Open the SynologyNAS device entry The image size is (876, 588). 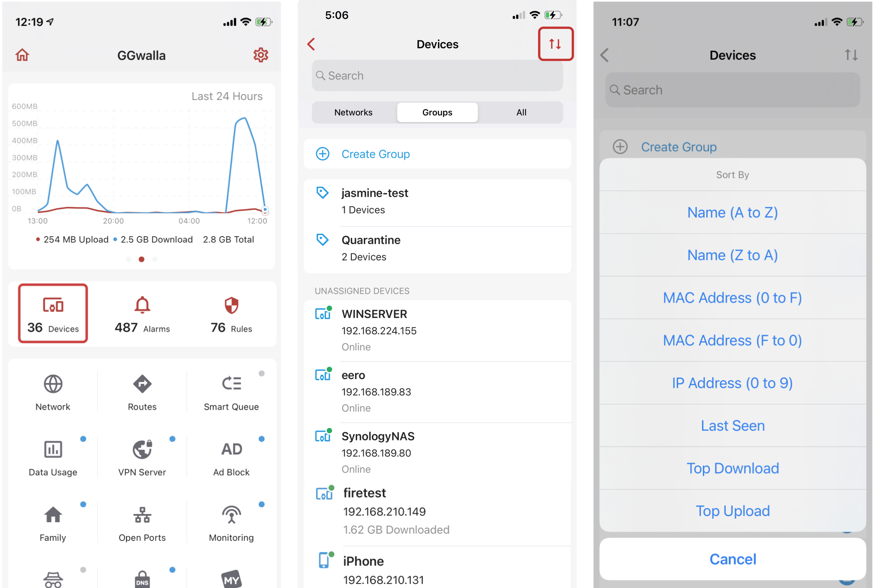pyautogui.click(x=437, y=453)
